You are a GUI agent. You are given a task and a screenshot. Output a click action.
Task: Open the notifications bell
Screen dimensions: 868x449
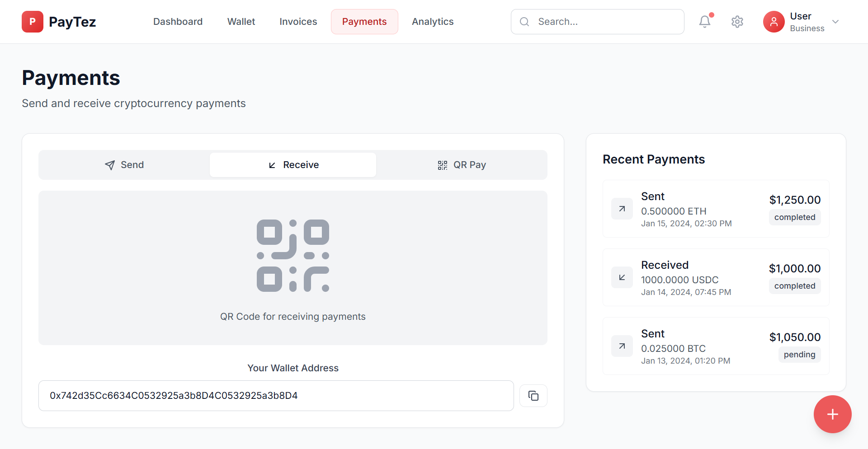[x=704, y=22]
